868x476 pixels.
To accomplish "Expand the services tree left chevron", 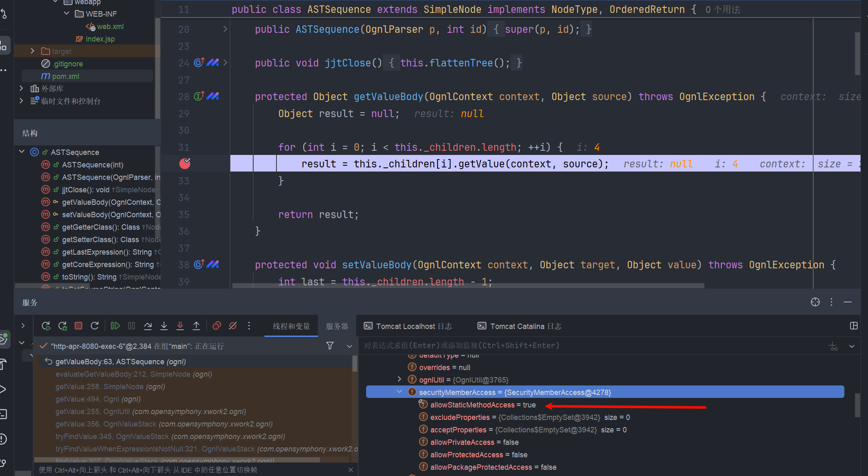I will (x=23, y=326).
